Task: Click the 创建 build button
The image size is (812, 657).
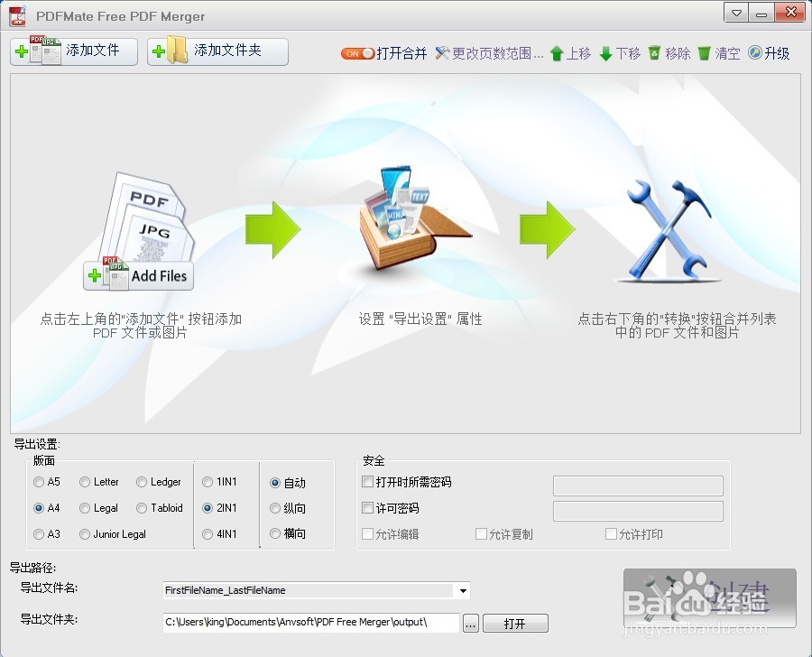Action: click(x=709, y=598)
